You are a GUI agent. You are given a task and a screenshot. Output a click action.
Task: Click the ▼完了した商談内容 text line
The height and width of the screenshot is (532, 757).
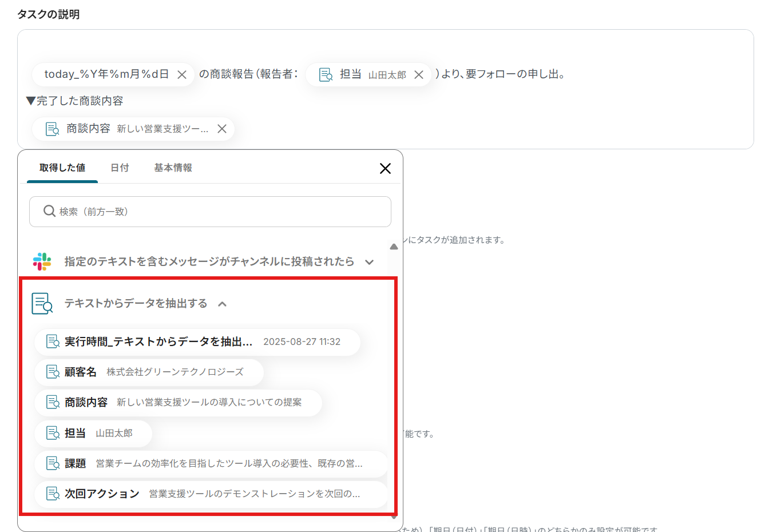74,101
